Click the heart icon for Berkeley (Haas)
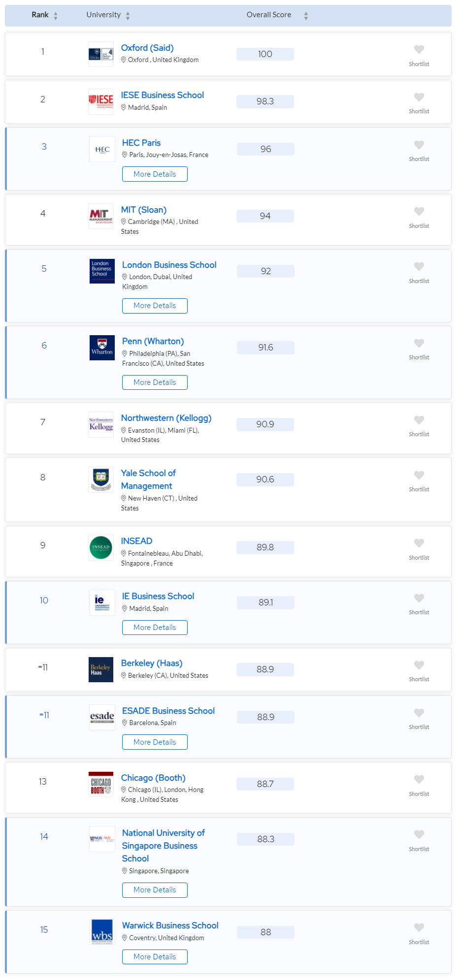459x980 pixels. 419,665
